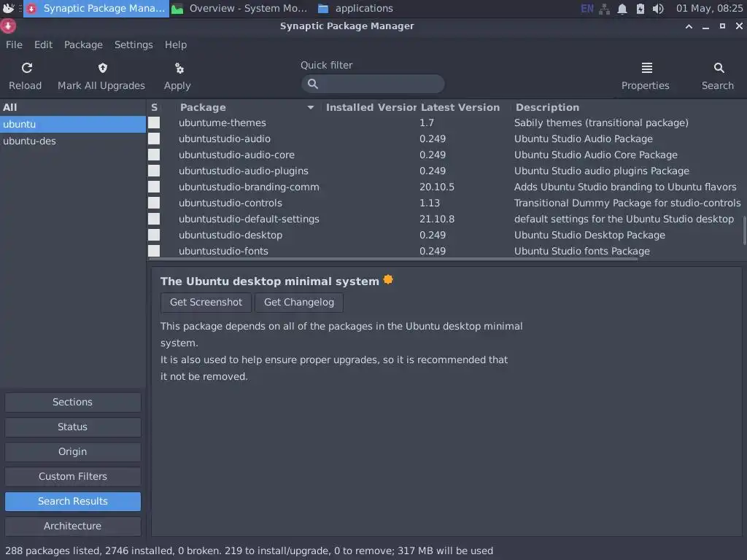Sort by the S status column header
Viewport: 747px width, 560px height.
click(x=155, y=108)
